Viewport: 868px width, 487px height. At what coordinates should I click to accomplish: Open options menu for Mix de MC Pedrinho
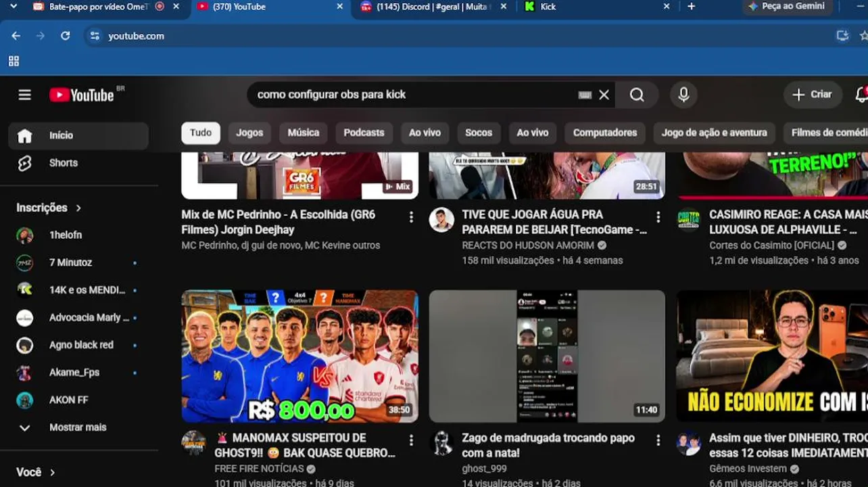411,217
